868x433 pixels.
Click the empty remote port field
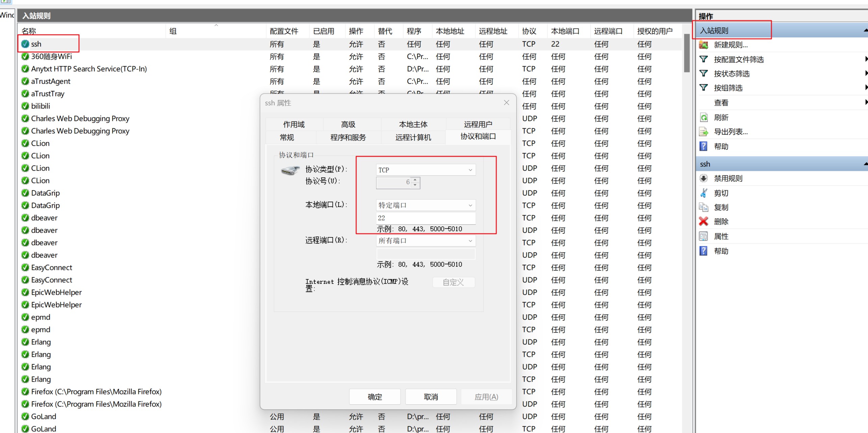pos(426,254)
